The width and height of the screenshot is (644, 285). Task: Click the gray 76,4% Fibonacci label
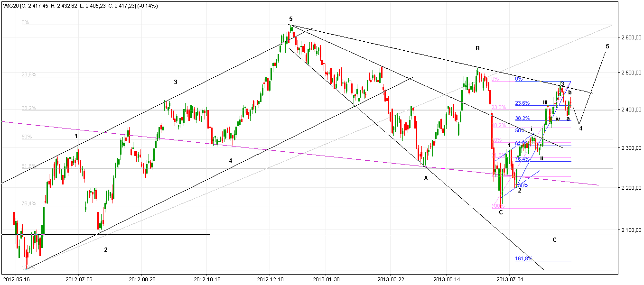(29, 203)
